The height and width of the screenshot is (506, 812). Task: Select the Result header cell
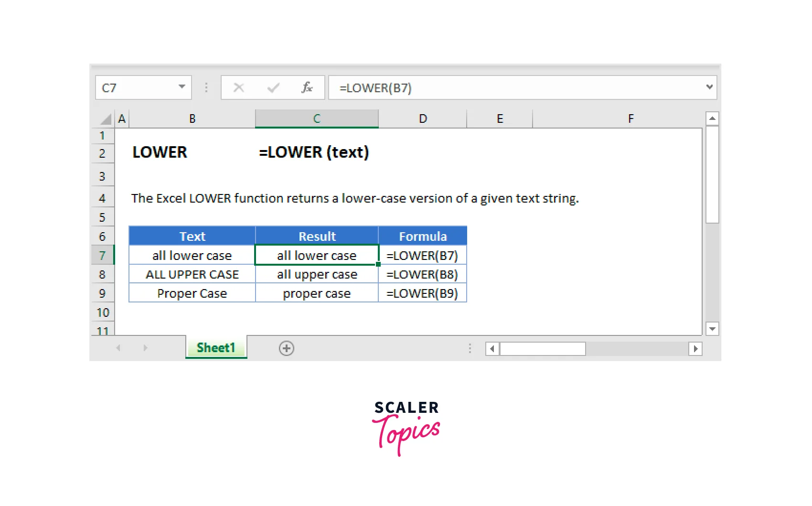317,237
